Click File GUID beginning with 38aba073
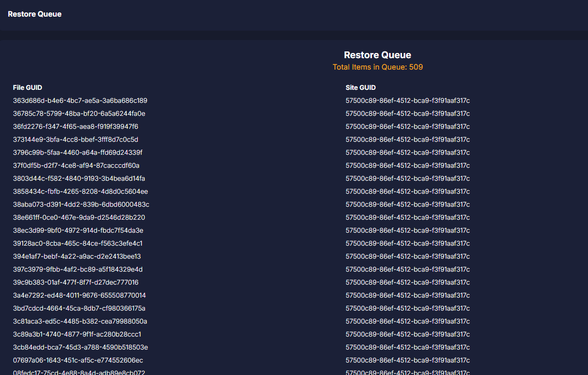 (x=81, y=205)
